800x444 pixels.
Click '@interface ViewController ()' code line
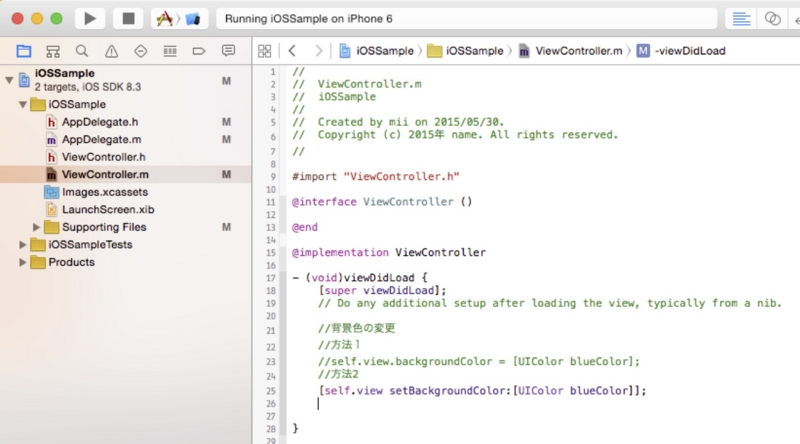pyautogui.click(x=382, y=202)
